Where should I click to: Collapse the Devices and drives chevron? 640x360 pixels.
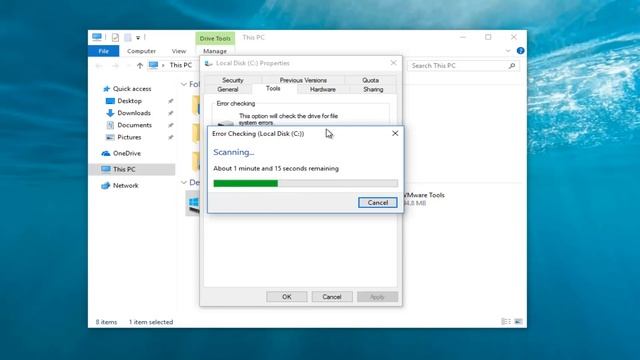coord(184,182)
